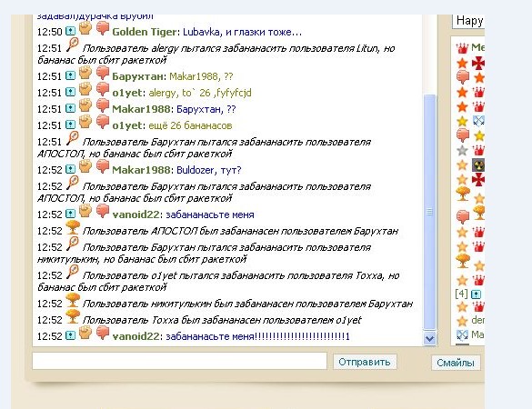Click the Golden Tiger username

point(145,32)
